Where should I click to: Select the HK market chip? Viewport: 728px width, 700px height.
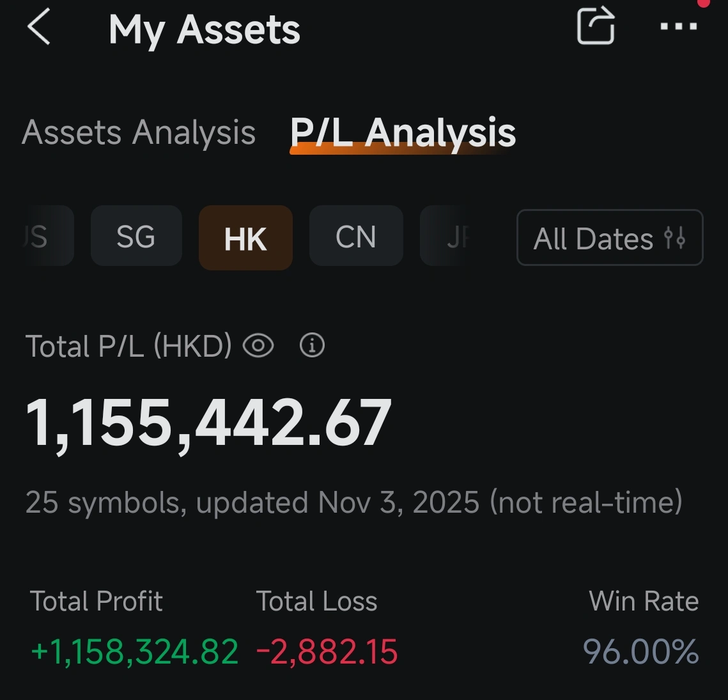pyautogui.click(x=245, y=237)
